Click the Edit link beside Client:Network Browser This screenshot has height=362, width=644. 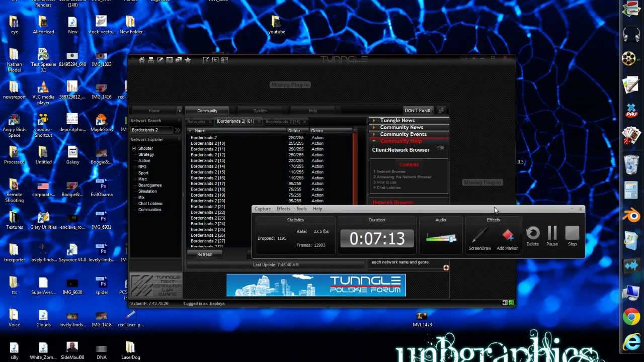[x=440, y=148]
